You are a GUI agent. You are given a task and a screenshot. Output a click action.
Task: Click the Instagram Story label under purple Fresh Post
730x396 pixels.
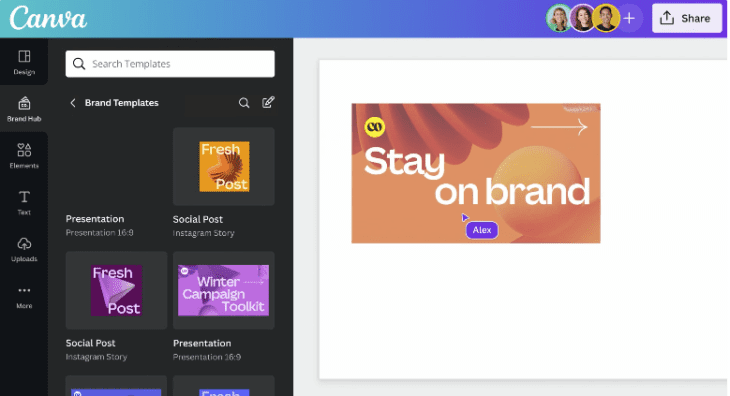click(x=96, y=357)
